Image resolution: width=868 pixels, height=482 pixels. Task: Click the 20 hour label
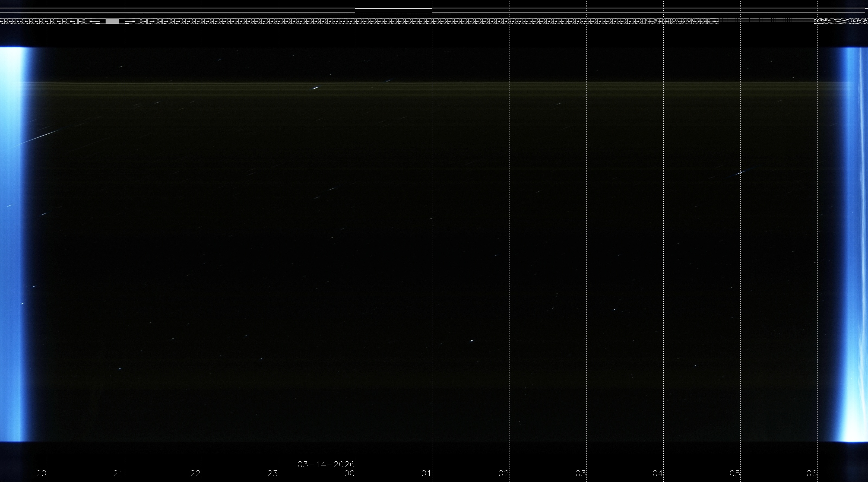tap(41, 473)
